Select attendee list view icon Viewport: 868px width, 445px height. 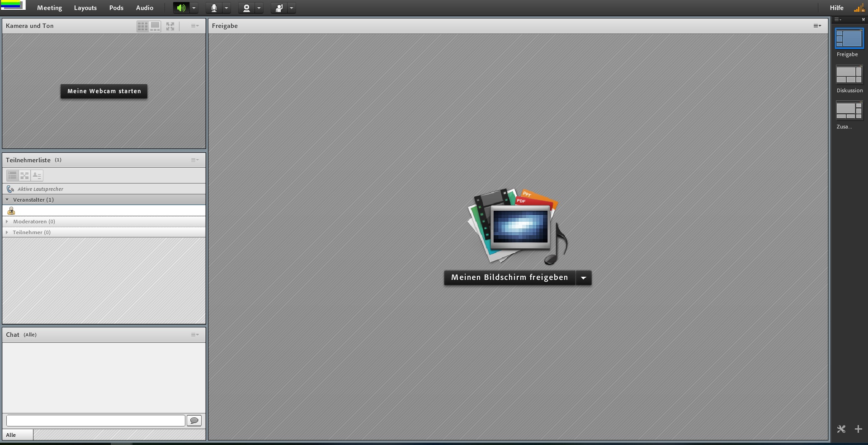(x=12, y=175)
